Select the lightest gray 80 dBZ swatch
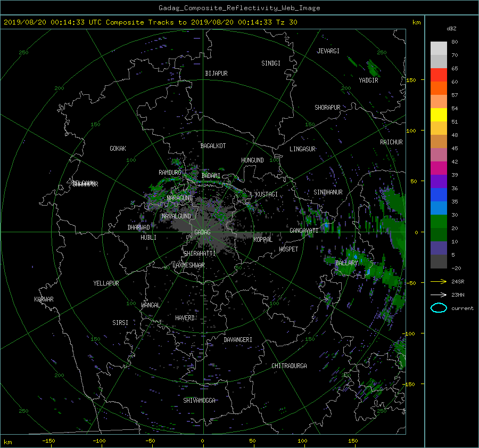This screenshot has height=448, width=479. point(439,48)
